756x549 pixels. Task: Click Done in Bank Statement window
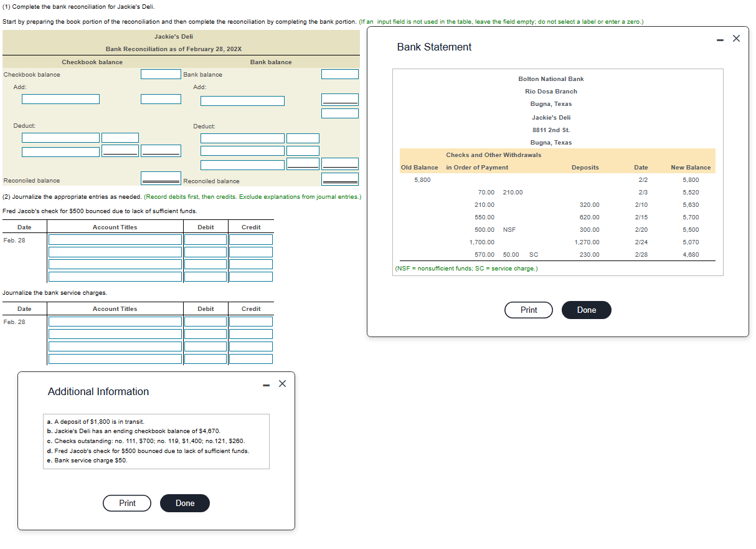coord(587,310)
